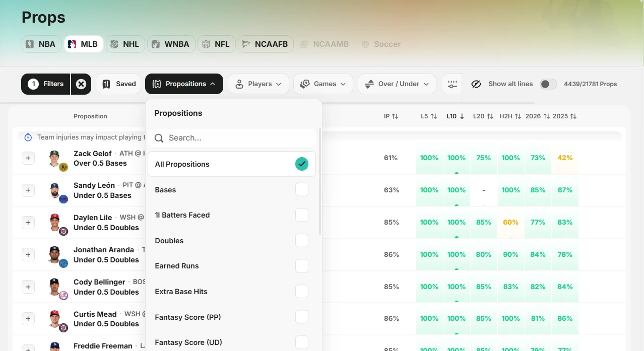
Task: Click the injury notice clock icon
Action: coord(28,137)
